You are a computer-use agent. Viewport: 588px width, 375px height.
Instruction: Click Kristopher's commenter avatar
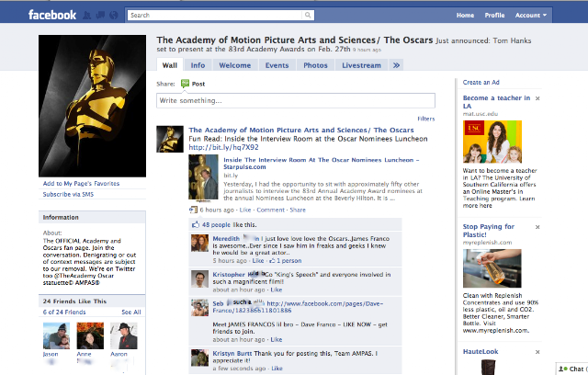point(199,279)
